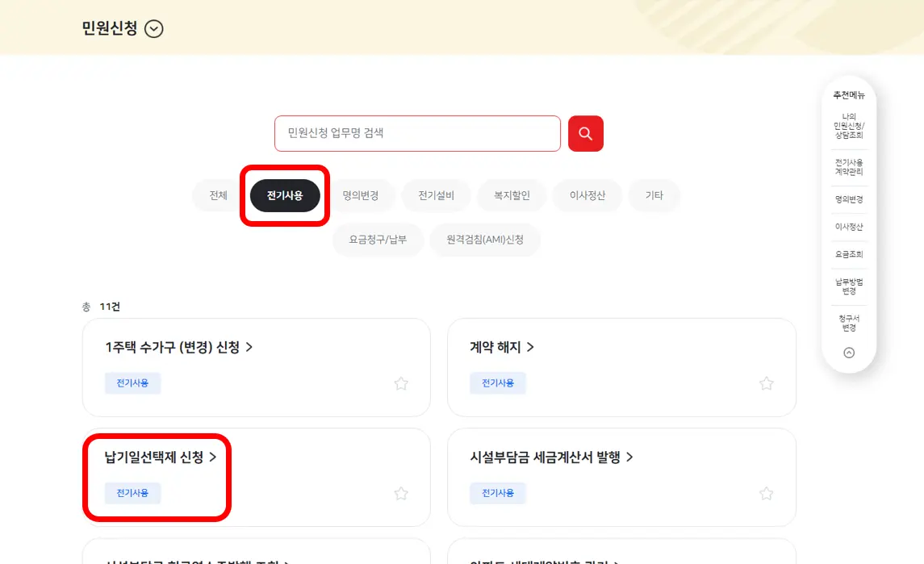Switch to the 전기설비 filter tab
This screenshot has height=564, width=924.
click(435, 195)
